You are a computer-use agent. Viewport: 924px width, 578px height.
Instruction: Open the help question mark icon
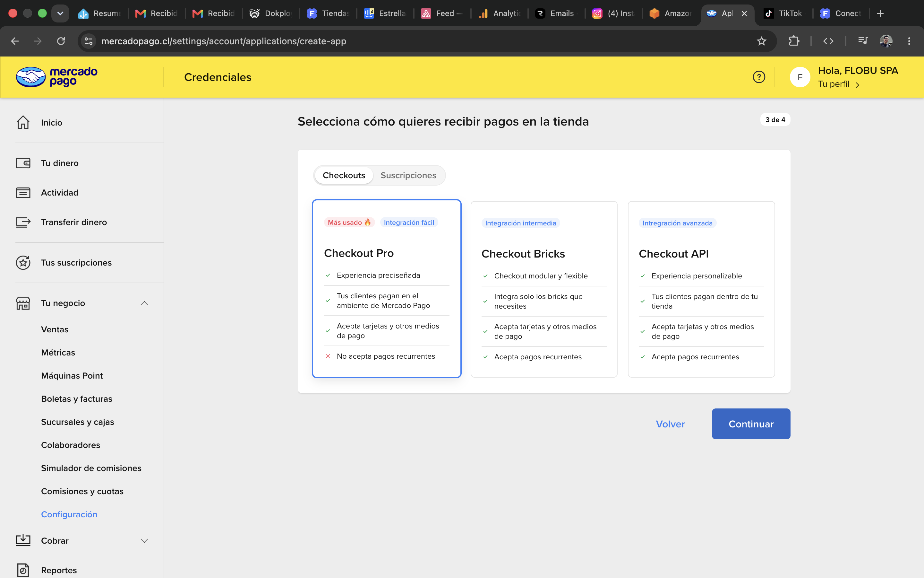point(759,77)
